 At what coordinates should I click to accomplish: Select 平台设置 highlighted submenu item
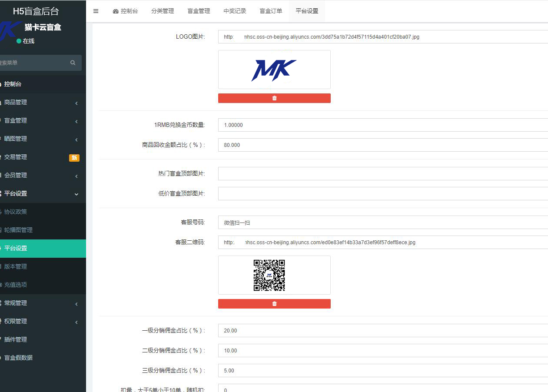coord(43,249)
